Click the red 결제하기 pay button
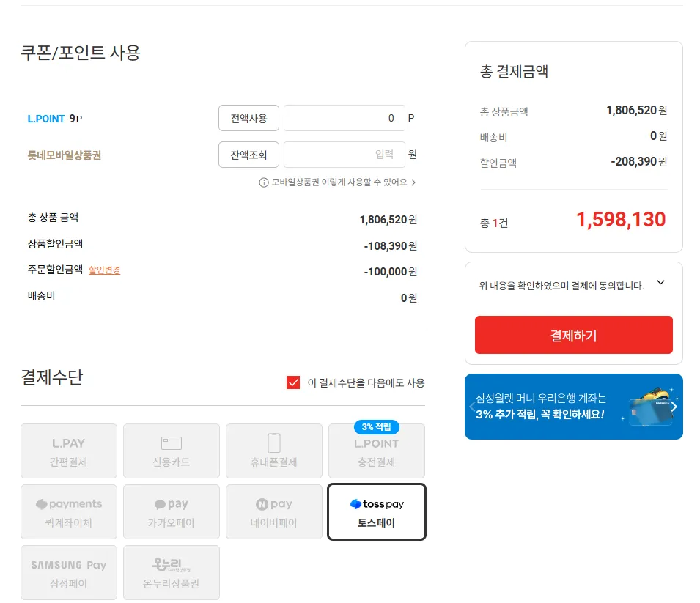This screenshot has width=700, height=603. pyautogui.click(x=573, y=336)
